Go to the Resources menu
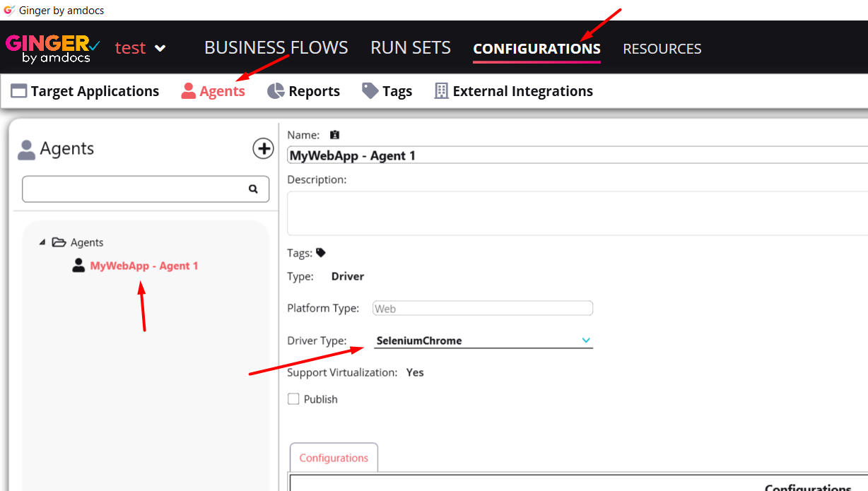Viewport: 868px width, 491px height. click(x=662, y=49)
